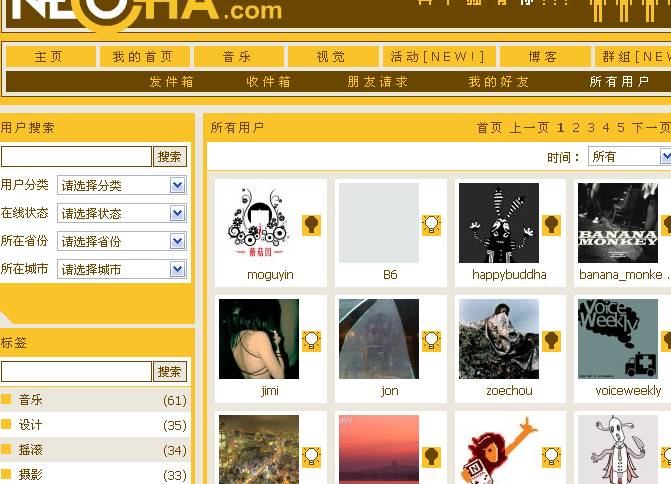Viewport: 671px width, 484px height.
Task: Select 我的好友 in the submenu bar
Action: 499,82
